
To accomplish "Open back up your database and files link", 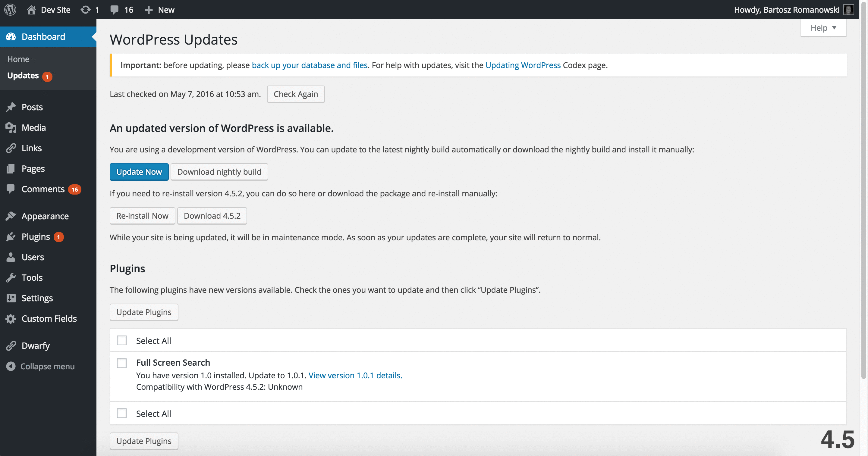I will pyautogui.click(x=310, y=65).
